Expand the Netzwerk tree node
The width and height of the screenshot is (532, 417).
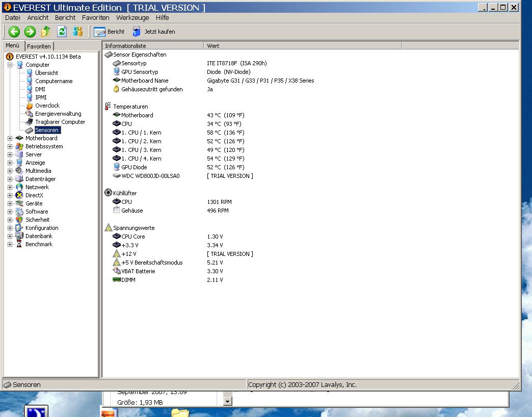coord(10,187)
